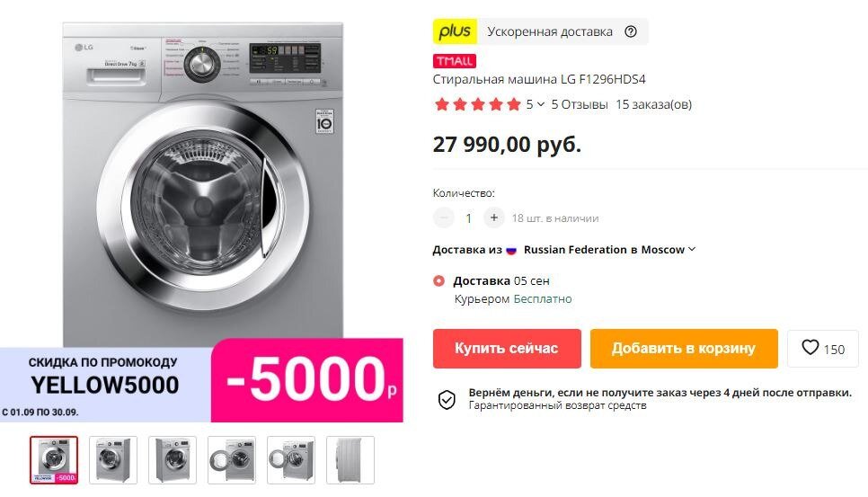Click the quantity input field showing 1
The height and width of the screenshot is (497, 868).
click(468, 218)
